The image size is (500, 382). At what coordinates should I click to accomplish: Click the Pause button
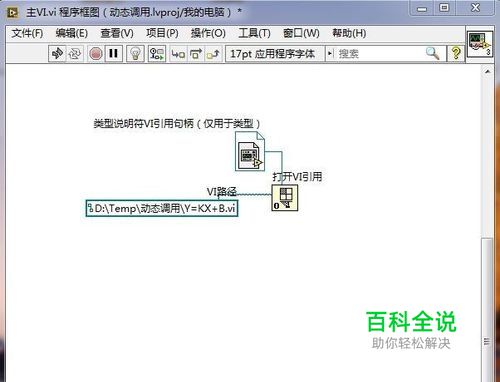[113, 53]
